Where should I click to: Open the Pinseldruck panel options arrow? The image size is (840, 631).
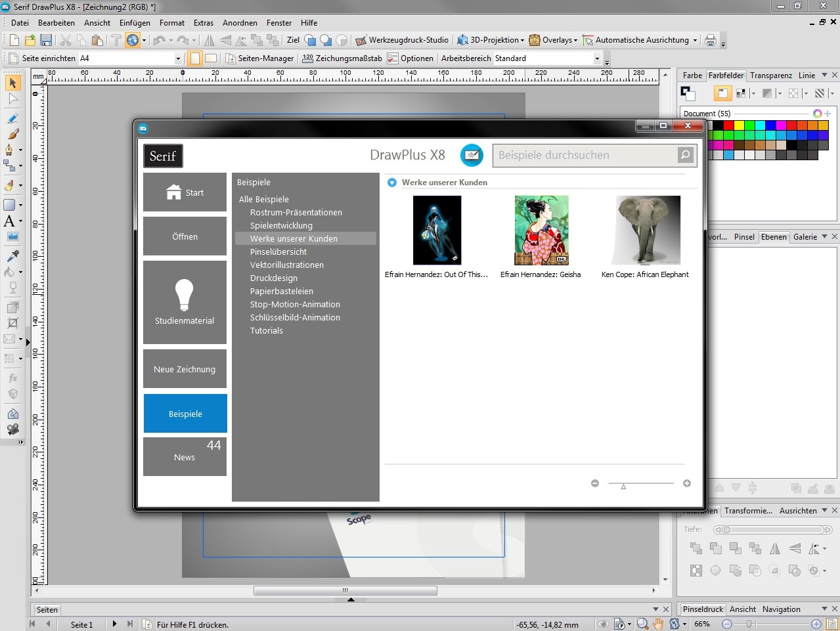(x=824, y=609)
